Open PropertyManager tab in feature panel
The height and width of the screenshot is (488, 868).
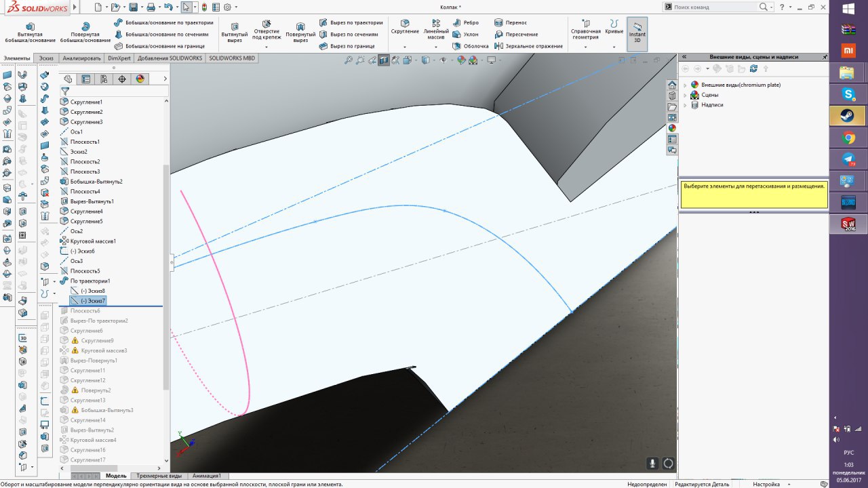[86, 79]
